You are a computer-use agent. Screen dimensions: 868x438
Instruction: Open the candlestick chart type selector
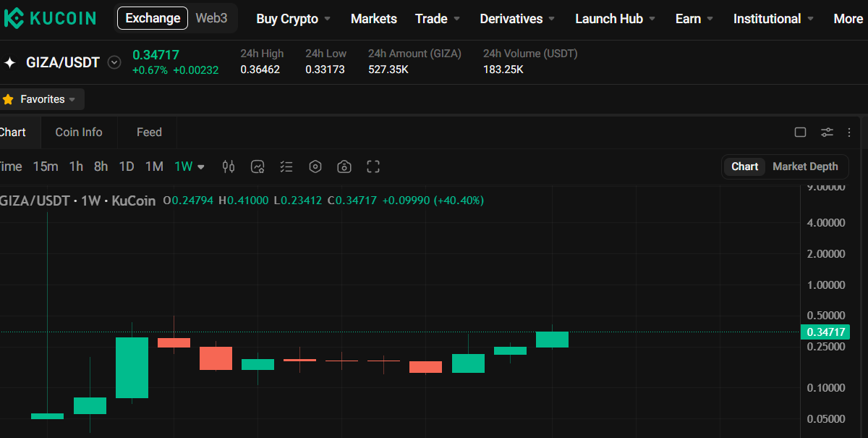pyautogui.click(x=229, y=167)
